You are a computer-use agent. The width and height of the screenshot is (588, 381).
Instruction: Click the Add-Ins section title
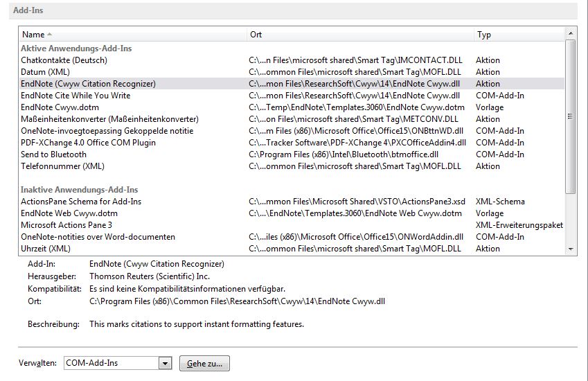pyautogui.click(x=28, y=10)
